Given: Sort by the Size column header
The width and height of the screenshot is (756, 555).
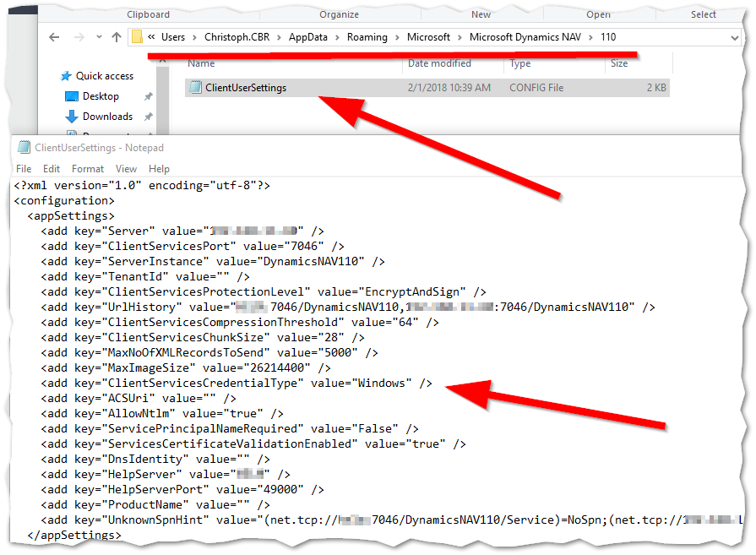Looking at the screenshot, I should coord(619,63).
